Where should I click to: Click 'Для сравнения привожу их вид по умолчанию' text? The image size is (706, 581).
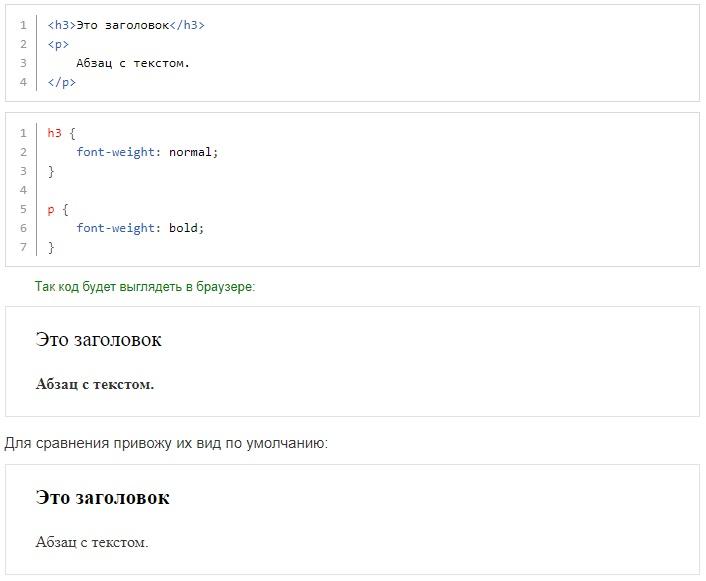pos(166,444)
